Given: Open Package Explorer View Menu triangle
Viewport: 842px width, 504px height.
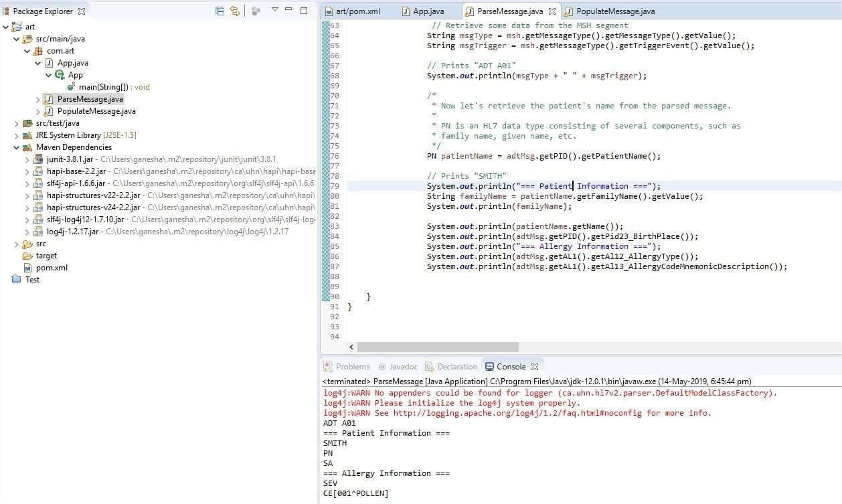Looking at the screenshot, I should coord(274,10).
